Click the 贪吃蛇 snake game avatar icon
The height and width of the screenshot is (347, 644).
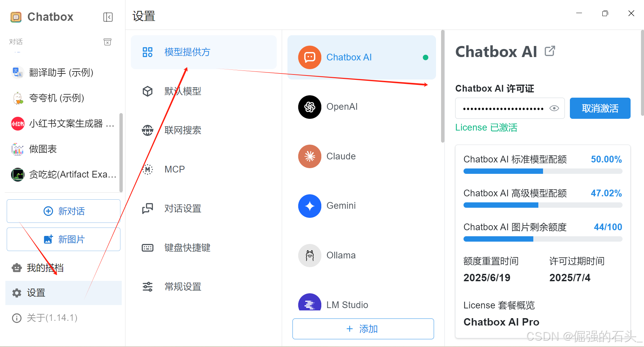click(17, 175)
